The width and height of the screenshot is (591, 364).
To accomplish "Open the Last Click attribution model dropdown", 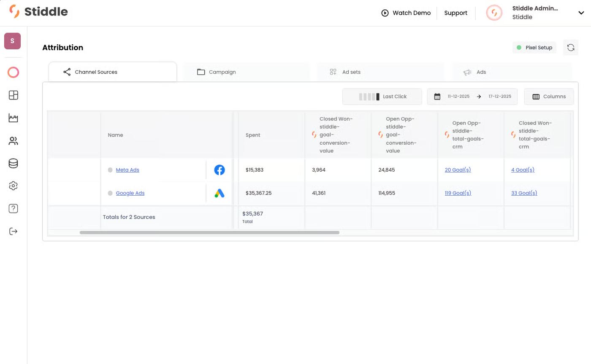I will (x=382, y=97).
